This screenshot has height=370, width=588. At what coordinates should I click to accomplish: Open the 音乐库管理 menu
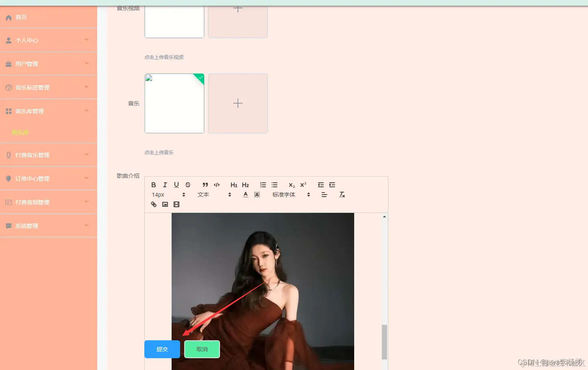click(48, 111)
